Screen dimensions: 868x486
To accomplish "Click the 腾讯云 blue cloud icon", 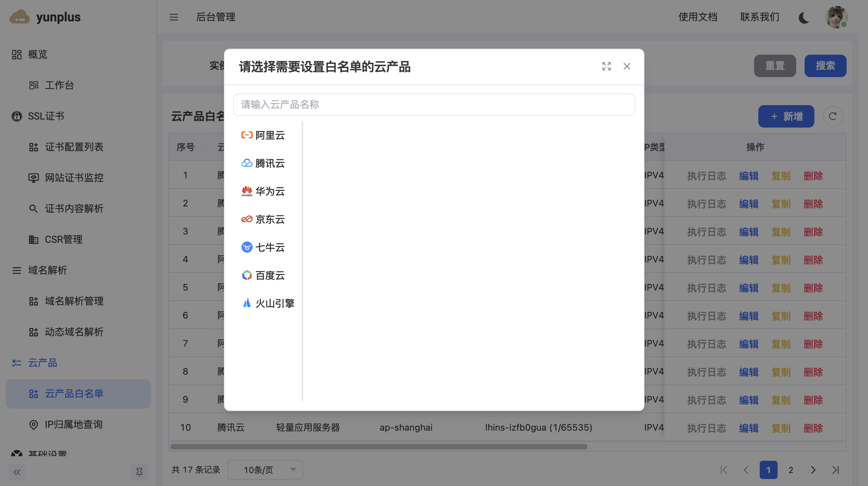I will tap(247, 163).
